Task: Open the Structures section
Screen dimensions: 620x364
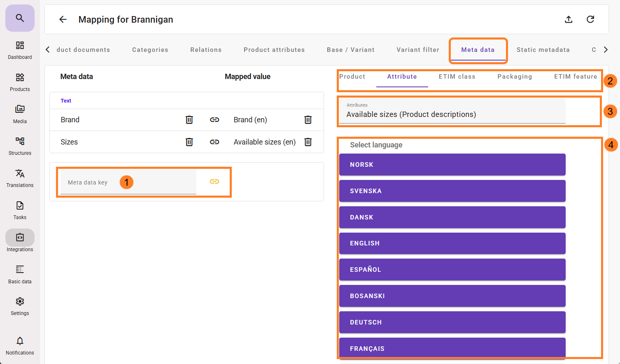Action: [20, 146]
